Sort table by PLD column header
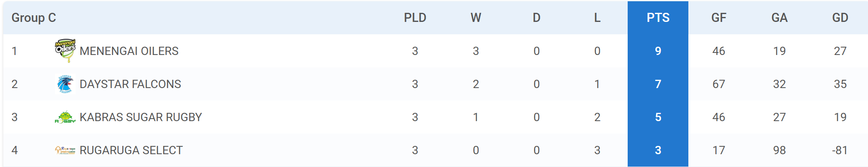 coord(415,18)
